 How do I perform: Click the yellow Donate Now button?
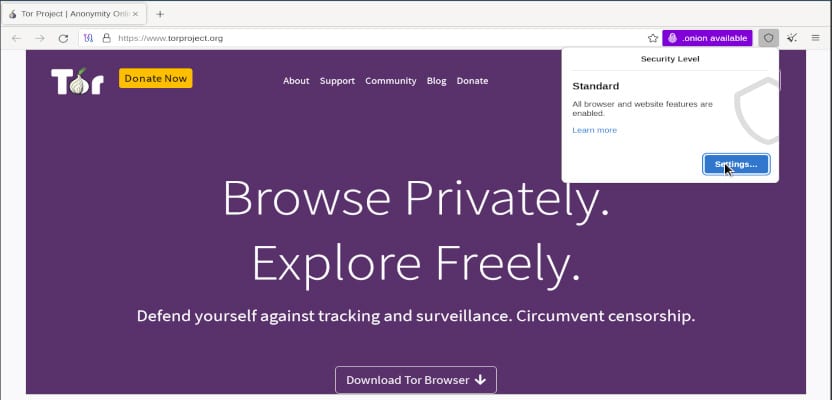coord(156,78)
